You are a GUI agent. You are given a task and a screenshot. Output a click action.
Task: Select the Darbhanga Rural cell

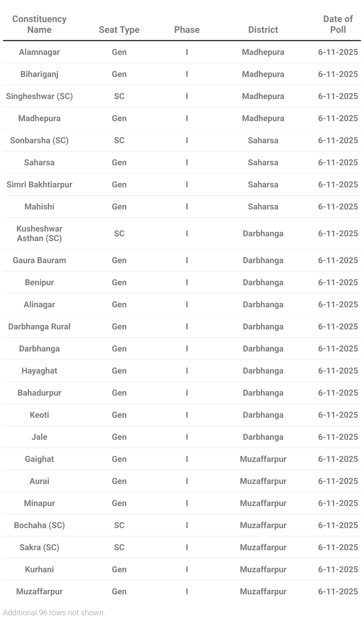click(x=39, y=326)
